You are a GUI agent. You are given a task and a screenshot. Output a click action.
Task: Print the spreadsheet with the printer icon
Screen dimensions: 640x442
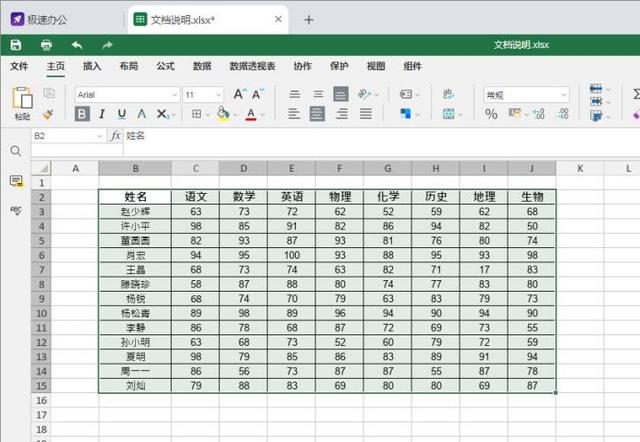click(x=47, y=45)
